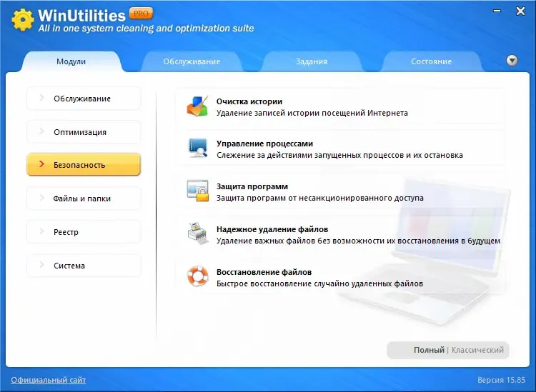The width and height of the screenshot is (536, 392).
Task: Click the WinUtilities gear logo icon
Action: click(23, 19)
